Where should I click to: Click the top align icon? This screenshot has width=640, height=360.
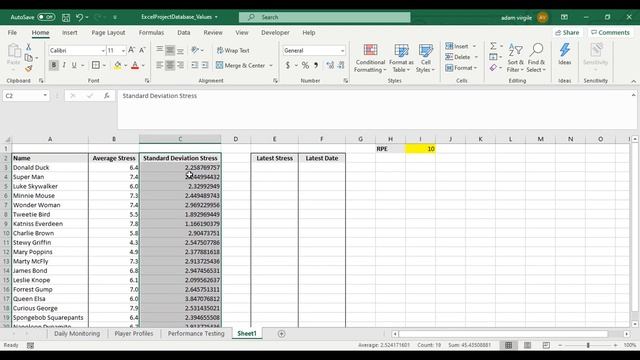coord(160,50)
